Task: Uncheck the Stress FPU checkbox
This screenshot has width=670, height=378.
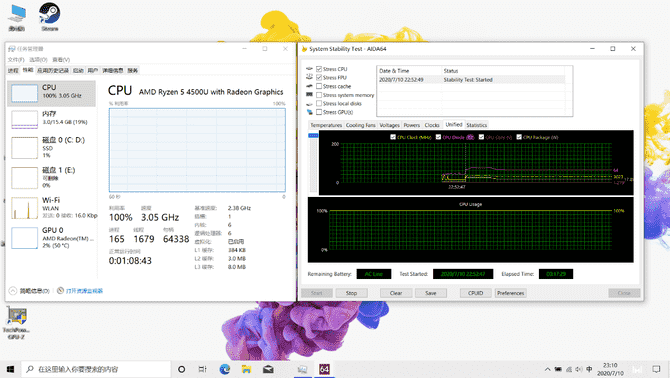Action: [x=319, y=77]
